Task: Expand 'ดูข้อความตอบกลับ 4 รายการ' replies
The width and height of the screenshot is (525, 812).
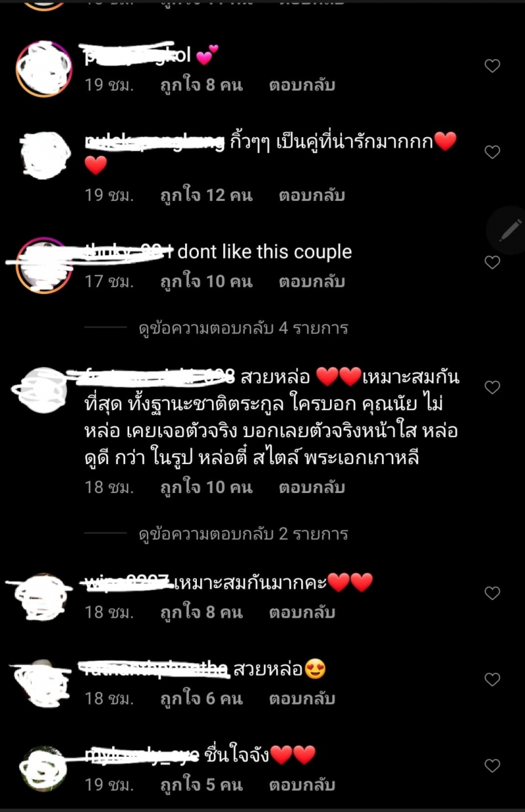Action: (243, 328)
